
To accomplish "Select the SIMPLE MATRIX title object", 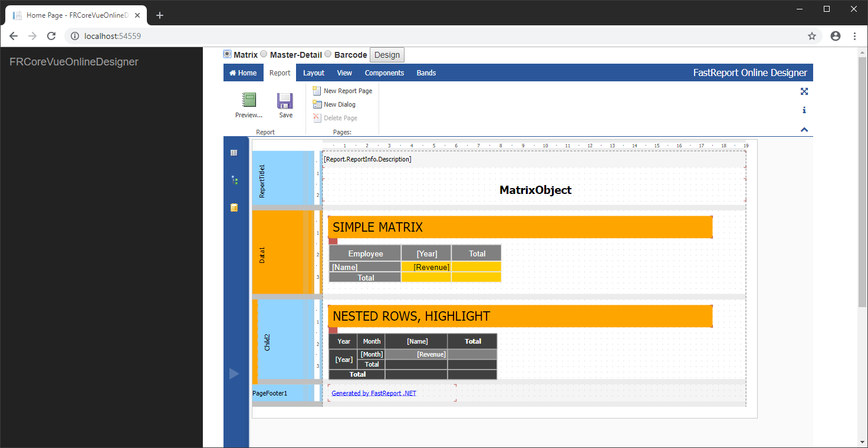I will point(520,227).
